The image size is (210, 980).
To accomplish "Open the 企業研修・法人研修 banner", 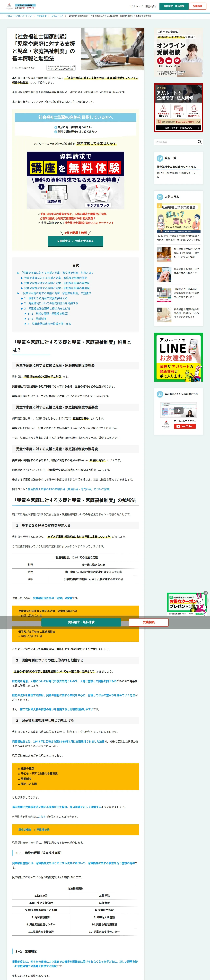I will click(x=178, y=108).
